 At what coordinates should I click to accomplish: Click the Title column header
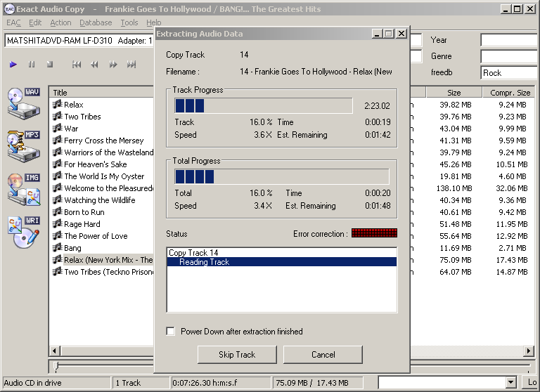(101, 92)
